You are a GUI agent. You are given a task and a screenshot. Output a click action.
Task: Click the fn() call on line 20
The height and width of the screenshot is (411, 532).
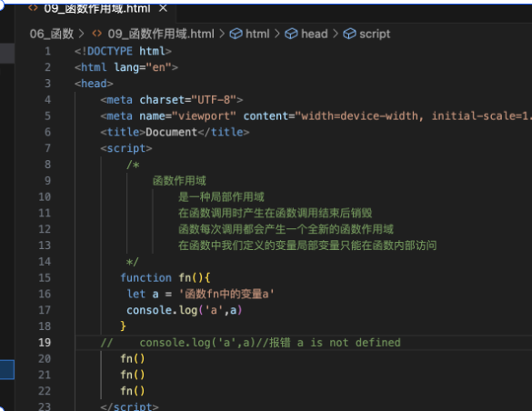(x=133, y=358)
